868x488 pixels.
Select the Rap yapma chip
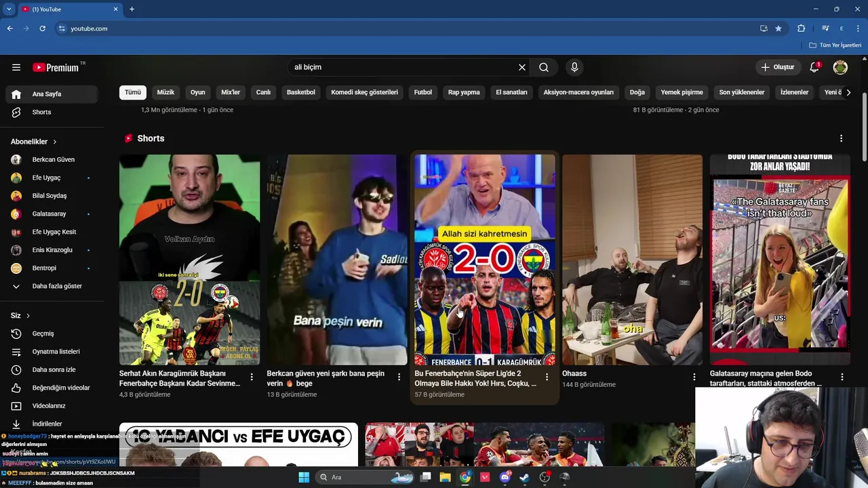tap(464, 92)
